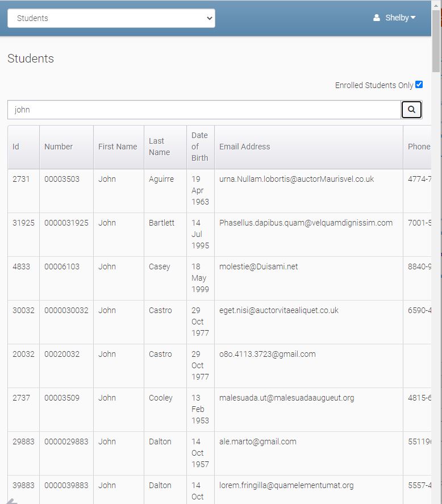
Task: Sort by the Id column header
Action: pyautogui.click(x=16, y=147)
